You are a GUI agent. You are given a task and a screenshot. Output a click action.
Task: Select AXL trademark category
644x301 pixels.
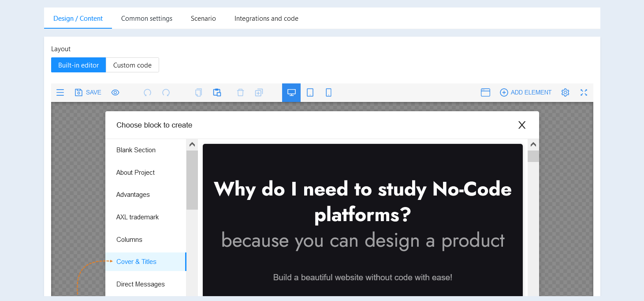coord(145,217)
